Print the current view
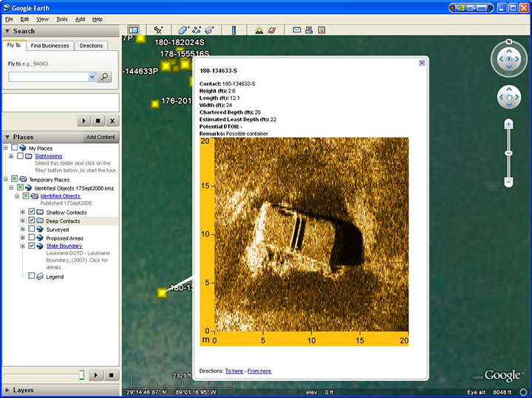532x398 pixels. tap(309, 30)
